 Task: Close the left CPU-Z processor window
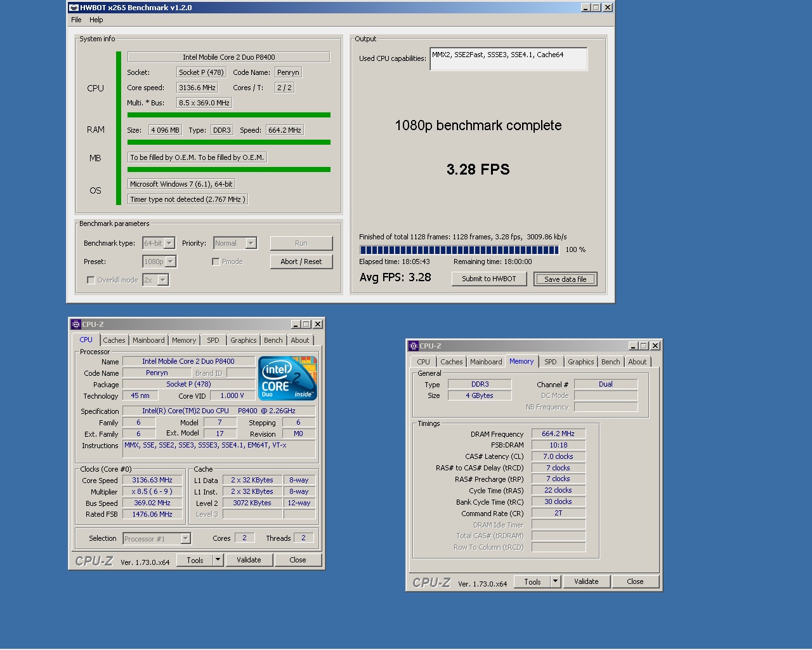[x=318, y=324]
